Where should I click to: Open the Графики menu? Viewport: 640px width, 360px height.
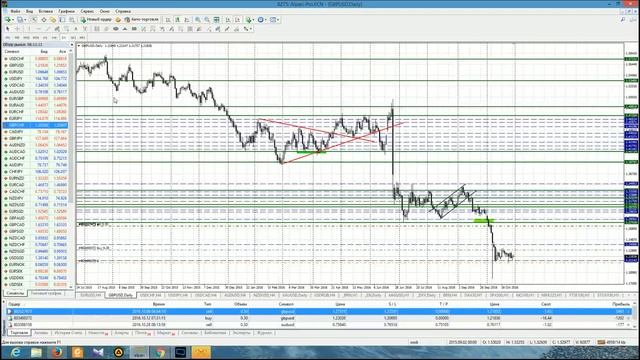(66, 11)
